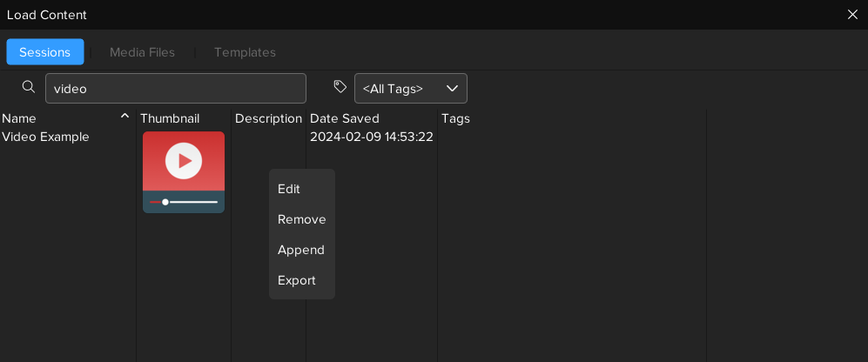Sort by the Description column header

(x=268, y=118)
